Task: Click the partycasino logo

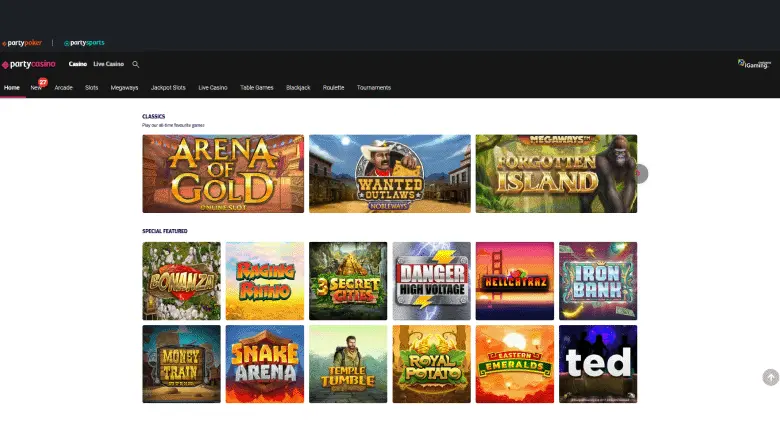Action: [30, 64]
